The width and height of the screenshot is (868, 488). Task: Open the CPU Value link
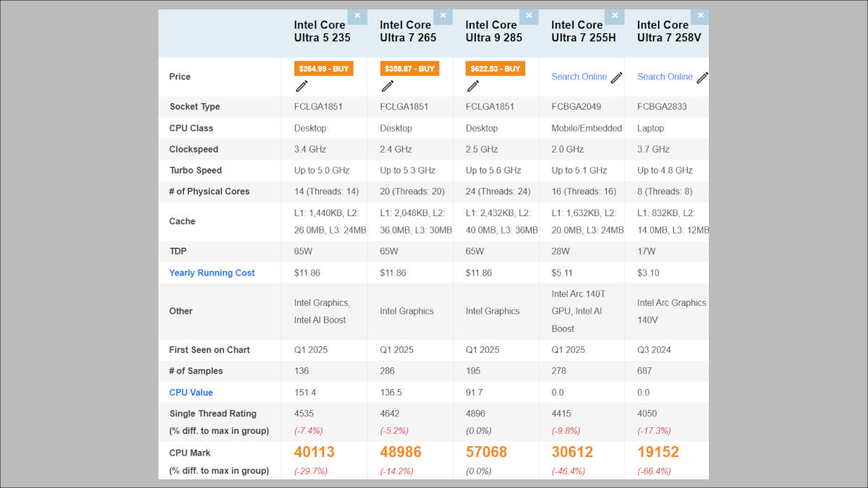pyautogui.click(x=191, y=392)
